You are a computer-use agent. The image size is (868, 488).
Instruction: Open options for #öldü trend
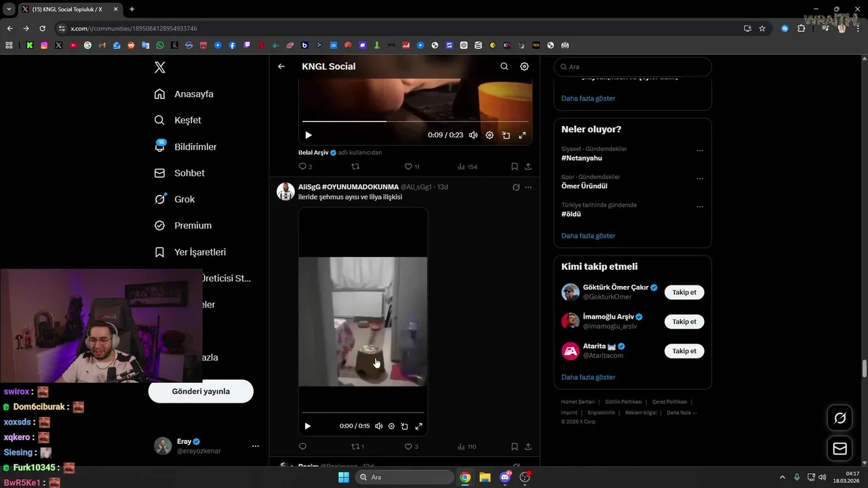pyautogui.click(x=700, y=207)
